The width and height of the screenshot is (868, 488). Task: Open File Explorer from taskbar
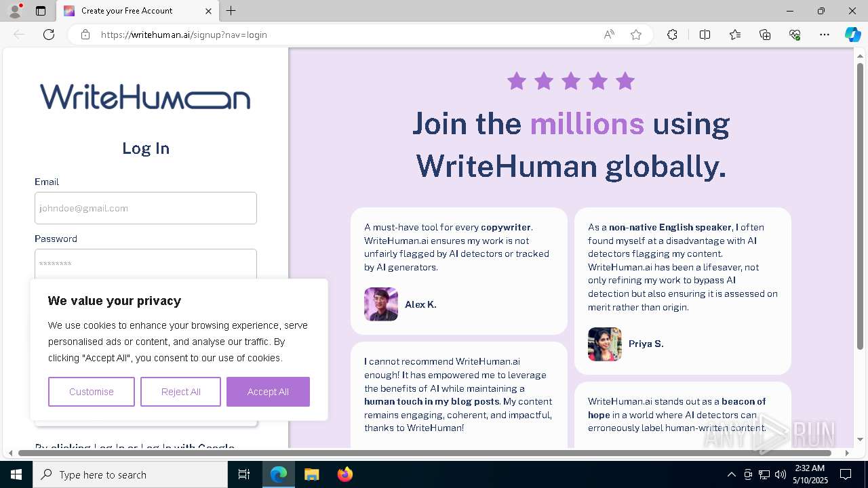point(312,474)
